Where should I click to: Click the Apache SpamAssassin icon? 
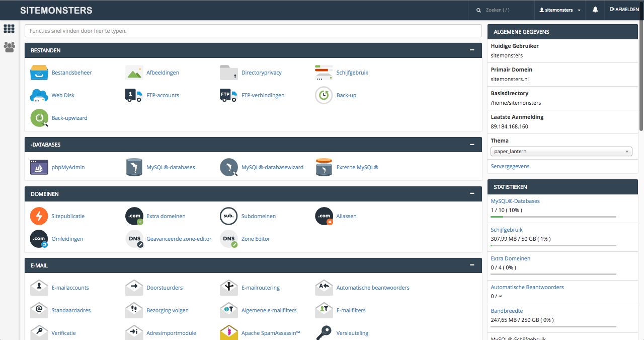tap(229, 332)
